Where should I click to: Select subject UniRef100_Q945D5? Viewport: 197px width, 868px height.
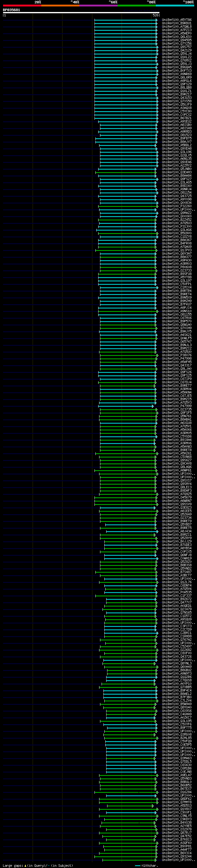[176, 40]
